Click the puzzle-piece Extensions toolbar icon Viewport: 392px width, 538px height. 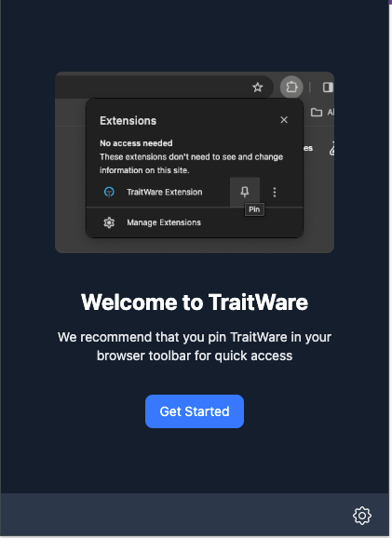coord(291,87)
